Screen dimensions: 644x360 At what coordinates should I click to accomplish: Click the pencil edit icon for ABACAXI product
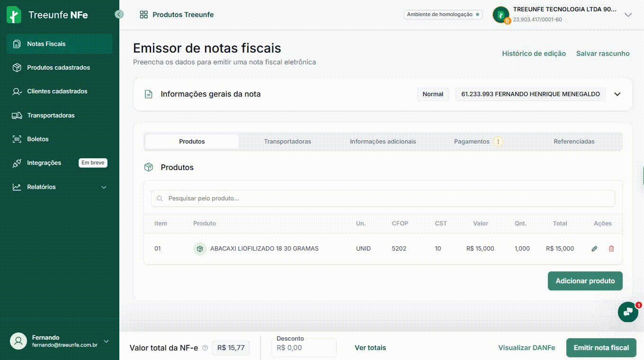pos(594,249)
